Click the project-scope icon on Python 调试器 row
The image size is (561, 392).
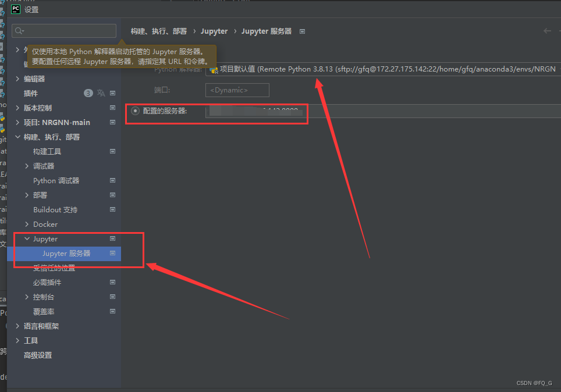coord(113,180)
